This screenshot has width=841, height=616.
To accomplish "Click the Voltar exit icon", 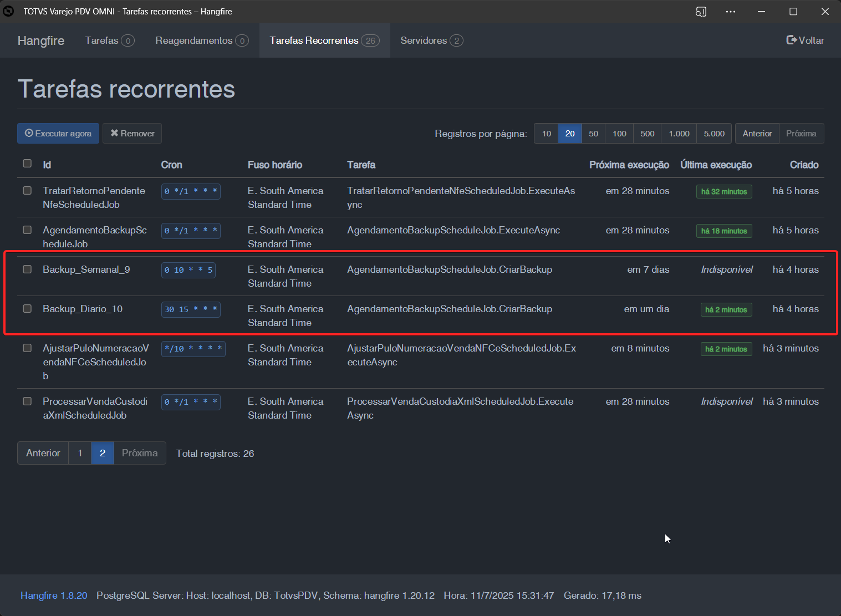I will click(x=792, y=40).
